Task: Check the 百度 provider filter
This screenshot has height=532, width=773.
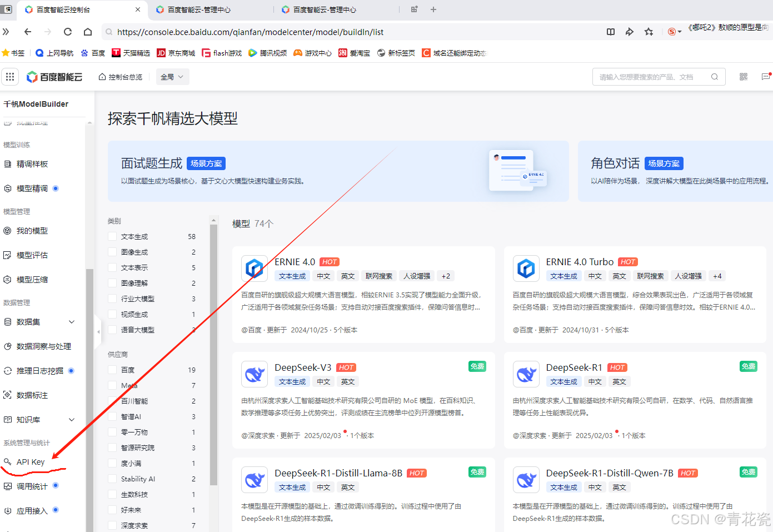Action: 112,370
